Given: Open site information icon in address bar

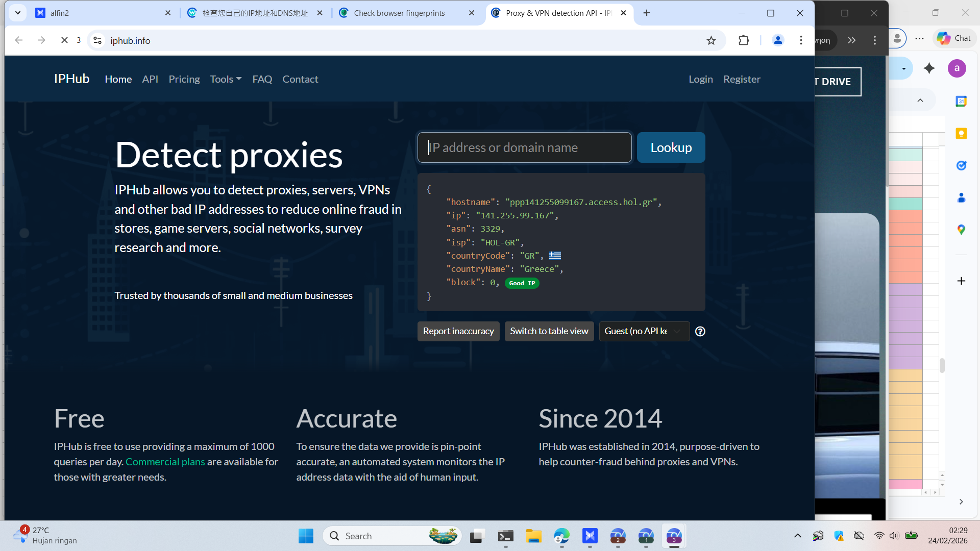Looking at the screenshot, I should tap(97, 40).
